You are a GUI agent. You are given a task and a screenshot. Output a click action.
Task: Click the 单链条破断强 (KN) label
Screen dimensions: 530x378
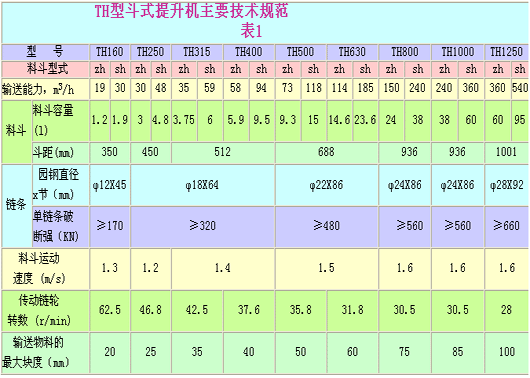tap(60, 227)
